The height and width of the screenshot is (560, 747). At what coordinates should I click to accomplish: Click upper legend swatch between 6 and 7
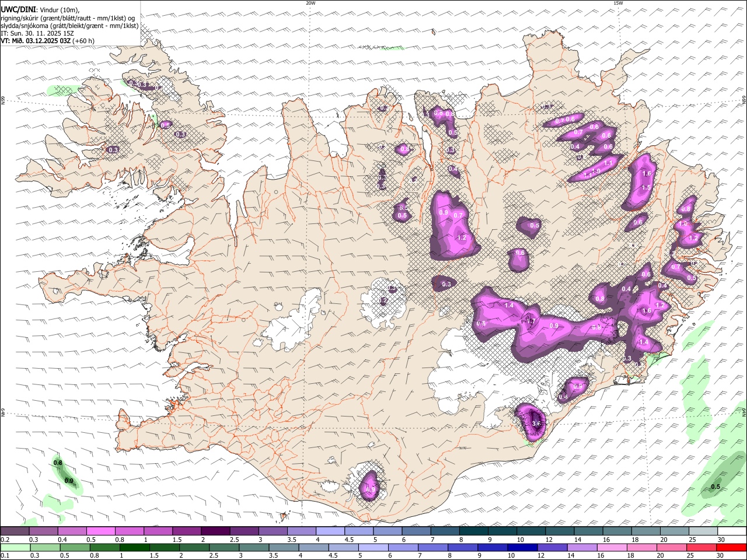[x=416, y=531]
